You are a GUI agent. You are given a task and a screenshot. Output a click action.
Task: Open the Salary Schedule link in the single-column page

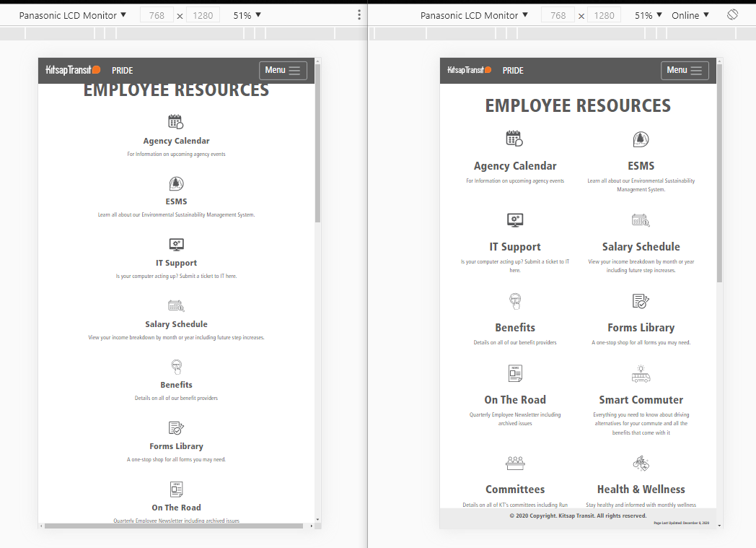176,324
